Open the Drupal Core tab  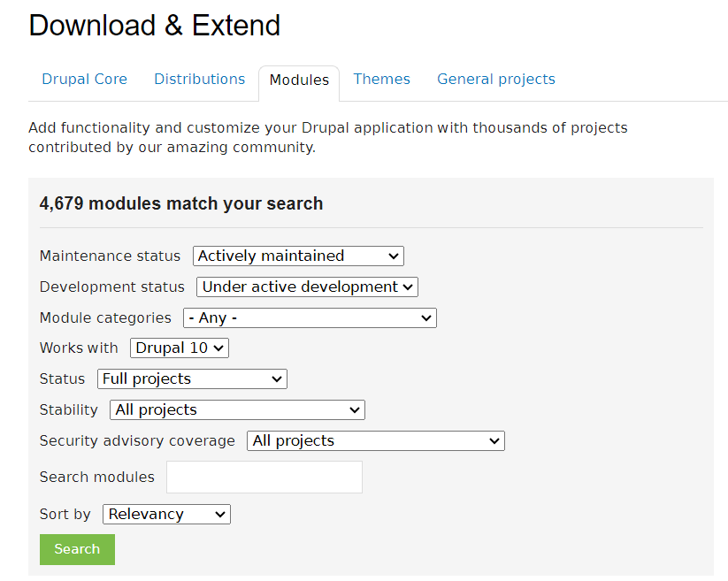(85, 80)
